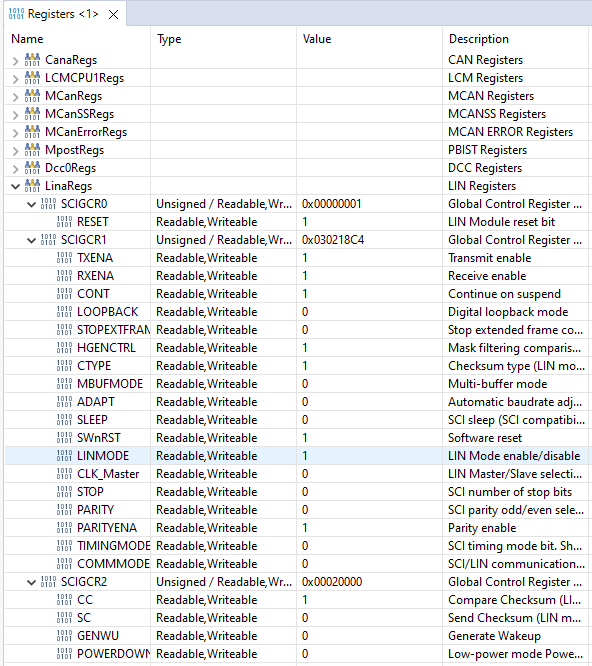This screenshot has height=666, width=592.
Task: Select the PARITYENA tree row
Action: [296, 528]
